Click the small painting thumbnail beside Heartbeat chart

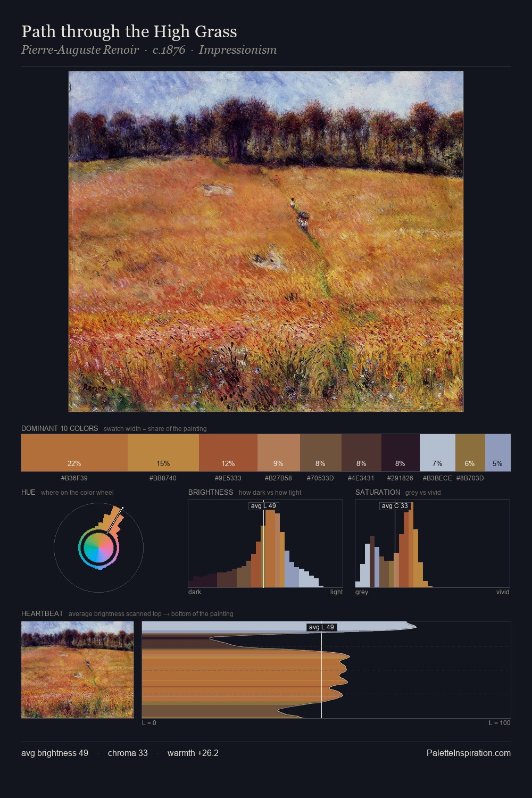(x=78, y=670)
